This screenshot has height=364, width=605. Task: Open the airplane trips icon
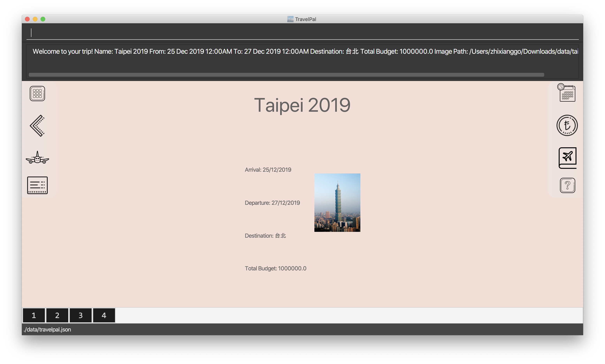coord(37,158)
